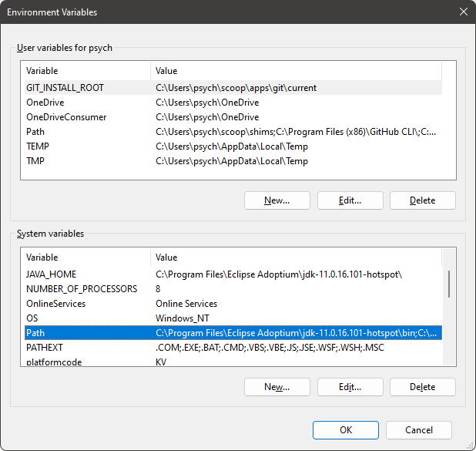Select the TEMP user variable
Image resolution: width=476 pixels, height=451 pixels.
click(x=233, y=146)
